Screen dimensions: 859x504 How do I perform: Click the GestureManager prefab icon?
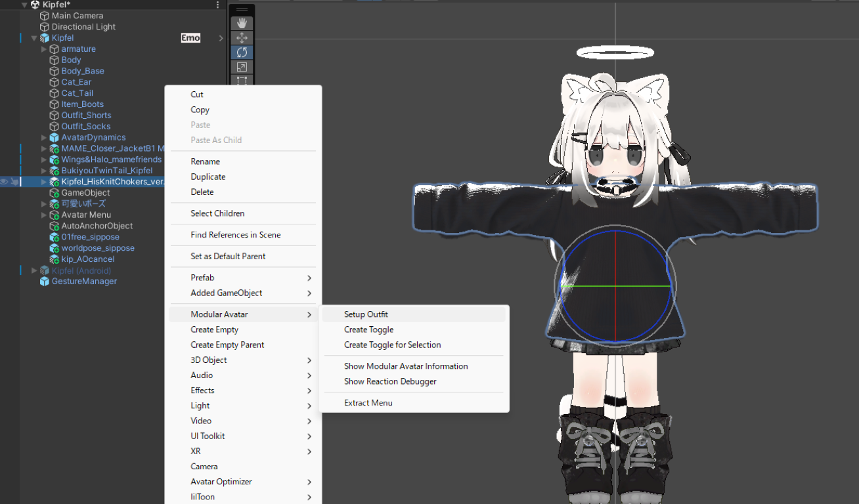coord(44,282)
